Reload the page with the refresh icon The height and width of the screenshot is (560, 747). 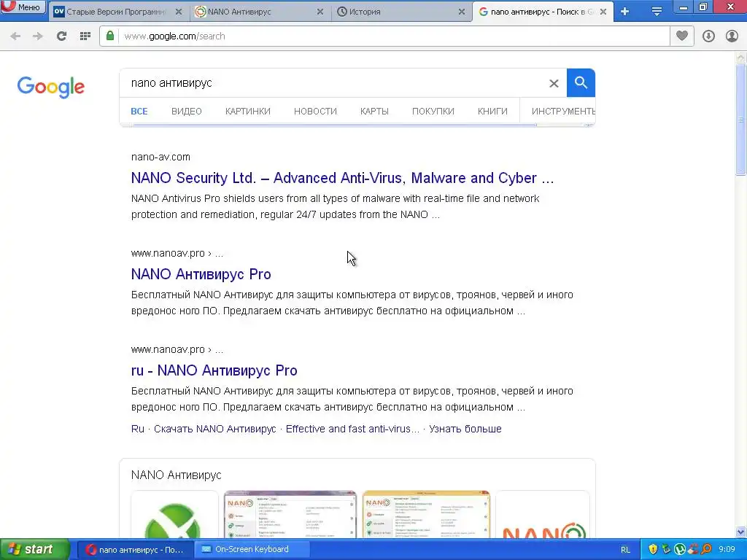(x=61, y=36)
